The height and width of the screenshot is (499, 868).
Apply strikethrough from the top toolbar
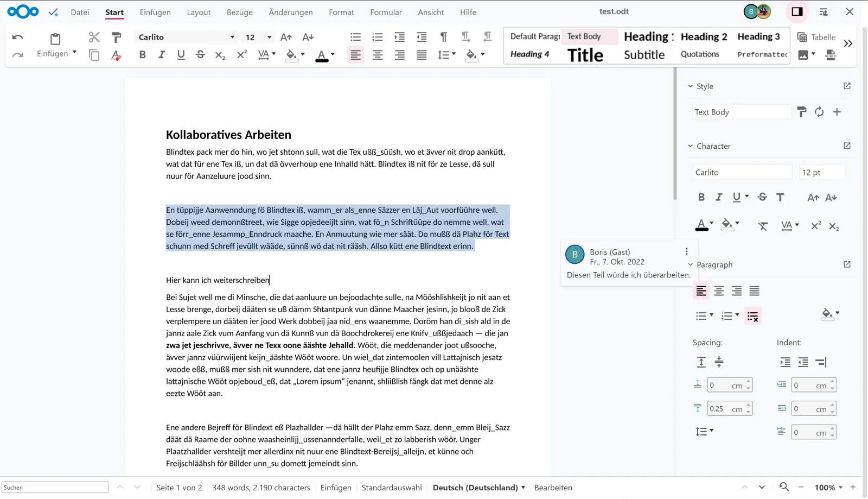(200, 54)
